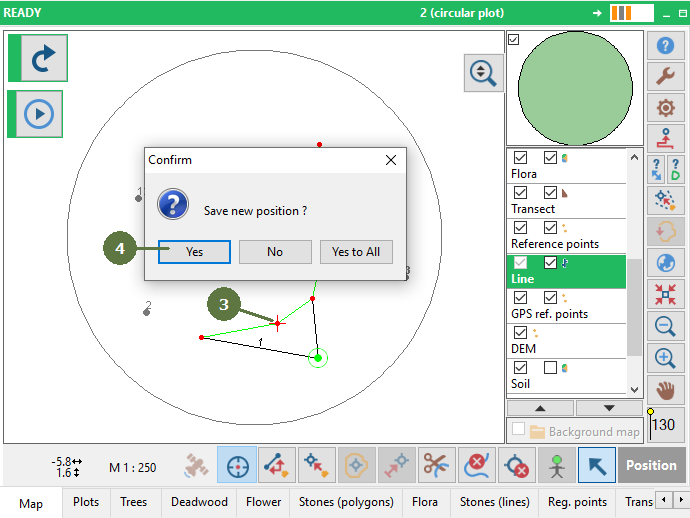Click the station position icon under gear
This screenshot has width=690, height=518.
[x=665, y=138]
